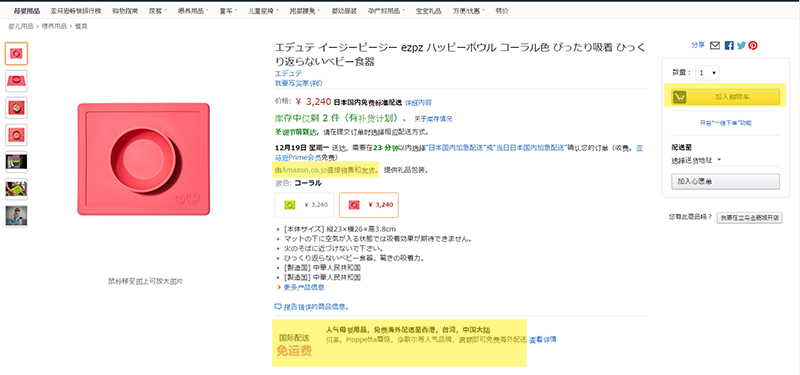800x375 pixels.
Task: Click the one-click ordering link below the cart button
Action: click(726, 123)
